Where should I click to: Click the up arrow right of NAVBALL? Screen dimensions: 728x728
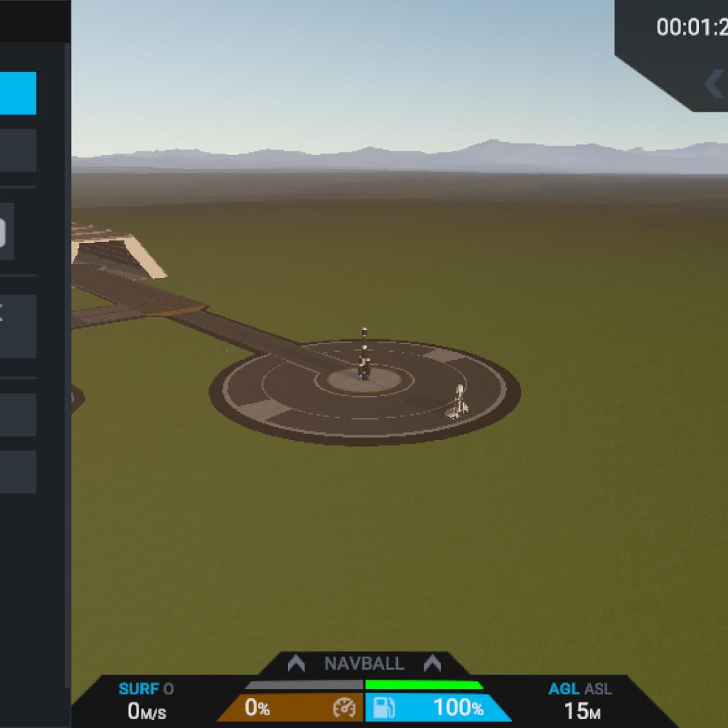(x=432, y=663)
